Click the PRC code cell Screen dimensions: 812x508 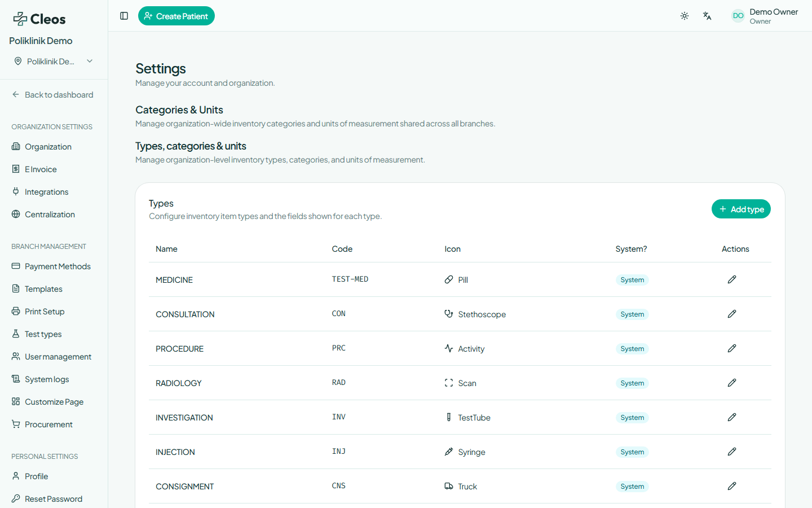[x=339, y=348]
